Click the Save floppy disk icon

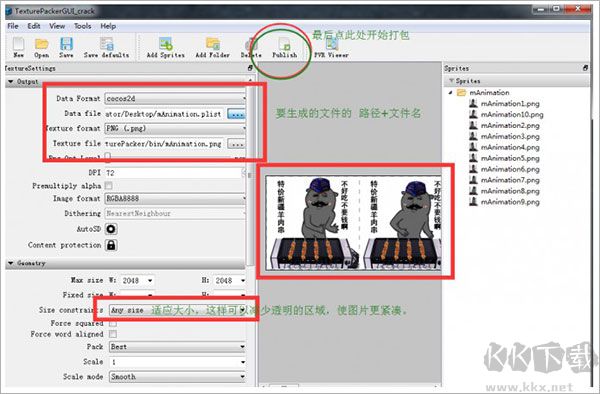click(66, 44)
